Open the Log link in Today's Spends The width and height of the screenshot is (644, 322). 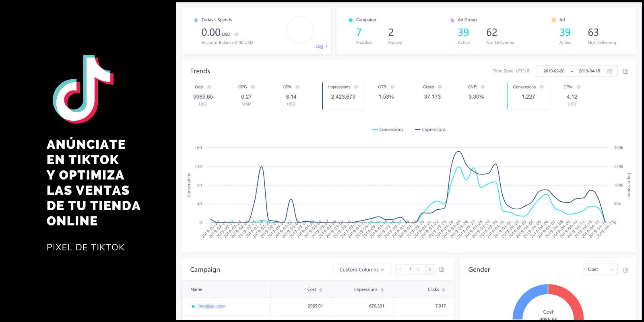pos(321,46)
